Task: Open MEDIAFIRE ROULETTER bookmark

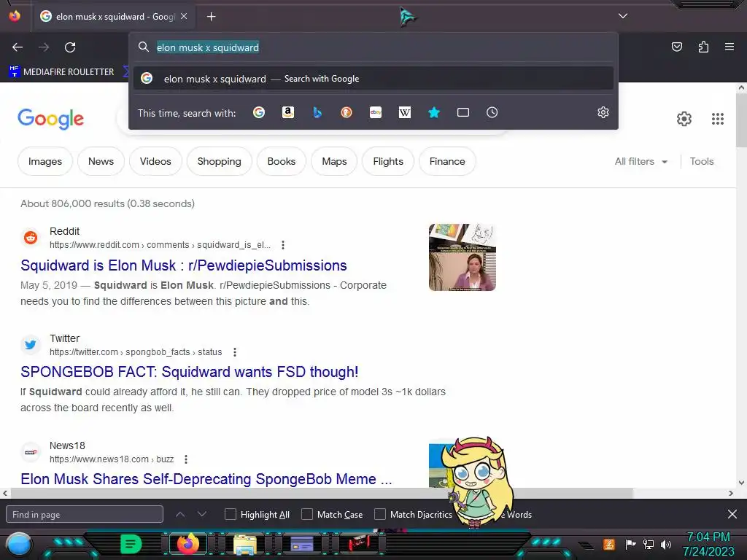Action: [x=61, y=72]
